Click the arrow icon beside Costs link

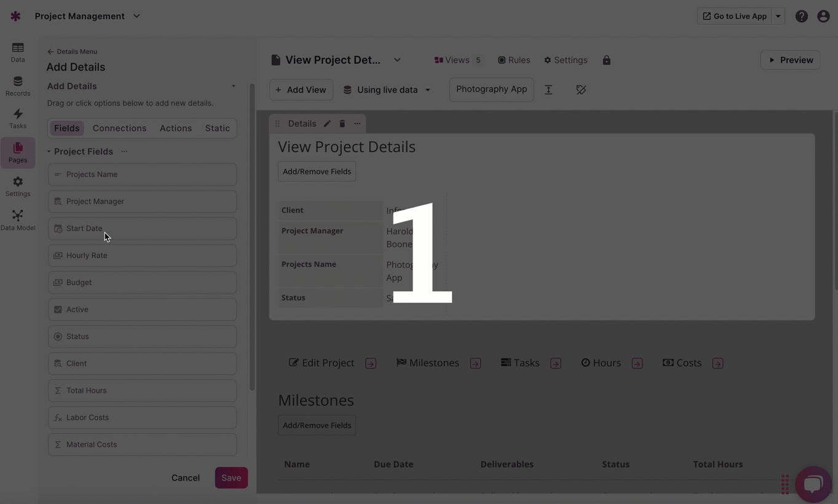pyautogui.click(x=717, y=363)
